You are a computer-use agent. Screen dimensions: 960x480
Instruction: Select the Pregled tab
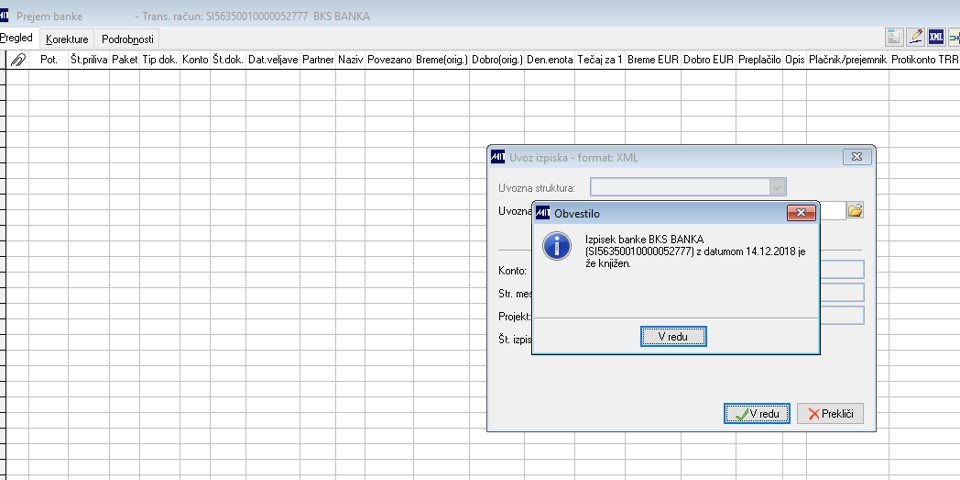tap(17, 38)
